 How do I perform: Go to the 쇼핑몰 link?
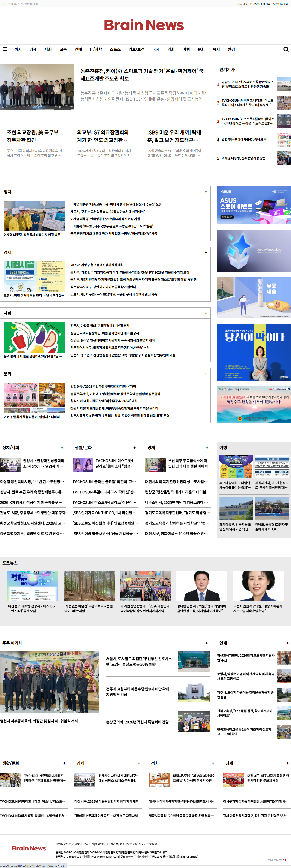(266, 4)
